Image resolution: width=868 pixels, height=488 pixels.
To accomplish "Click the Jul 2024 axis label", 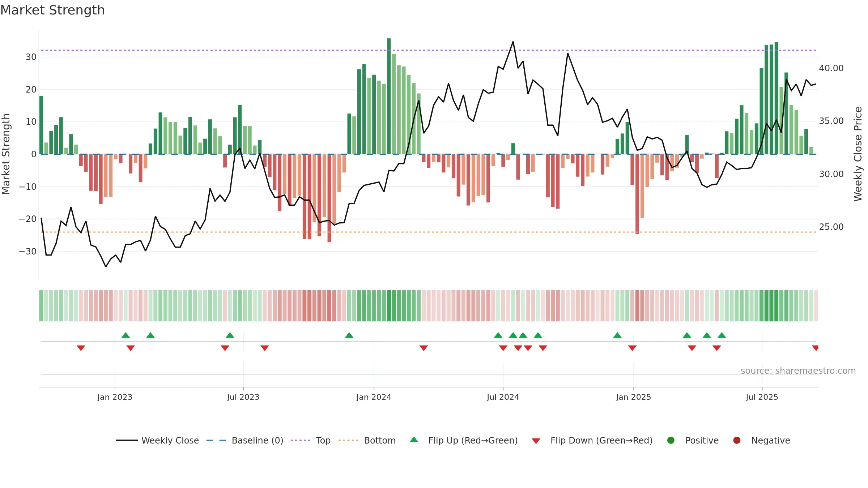I will [503, 397].
